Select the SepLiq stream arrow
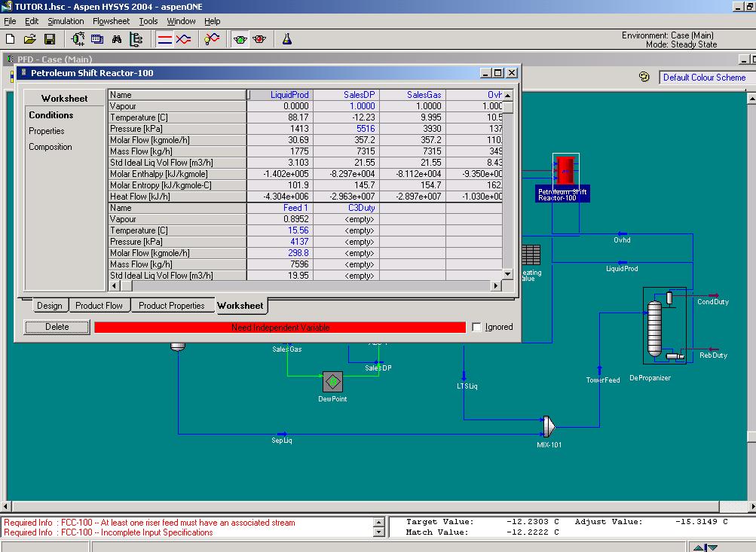The image size is (756, 552). [x=282, y=434]
